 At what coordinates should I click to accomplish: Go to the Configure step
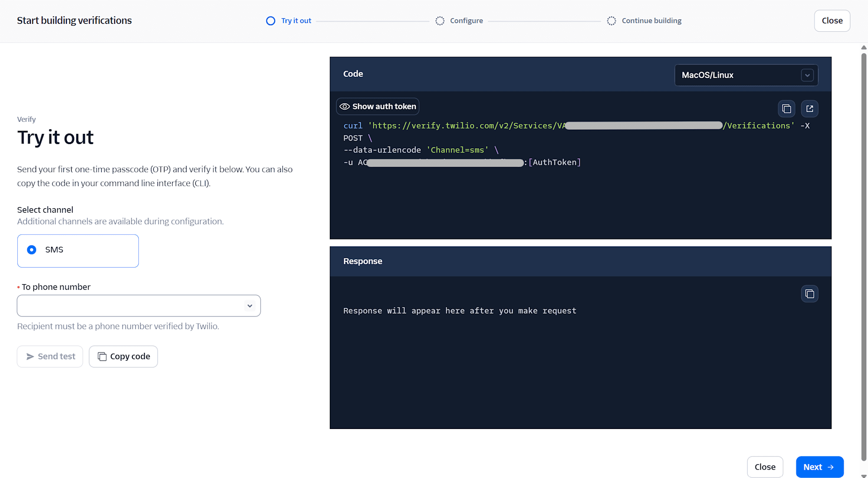point(467,21)
